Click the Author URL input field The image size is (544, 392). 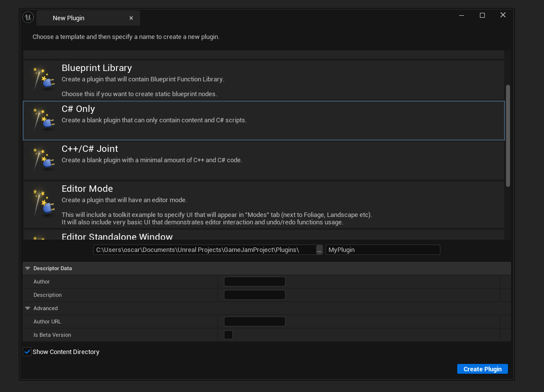tap(254, 322)
